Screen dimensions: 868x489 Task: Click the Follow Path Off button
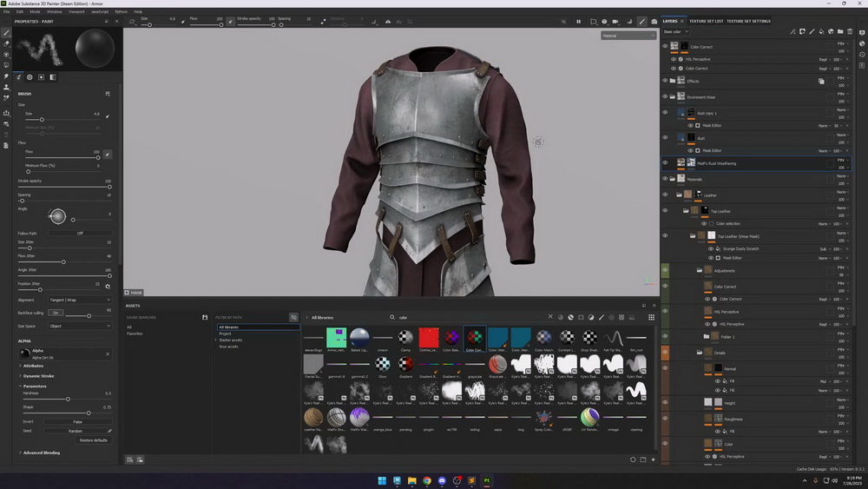[80, 233]
